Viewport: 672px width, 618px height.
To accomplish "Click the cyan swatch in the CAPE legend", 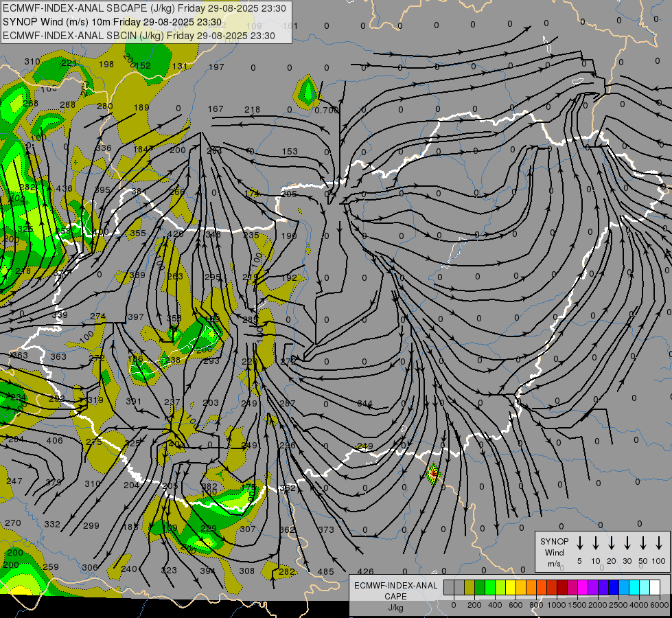I will coord(634,588).
